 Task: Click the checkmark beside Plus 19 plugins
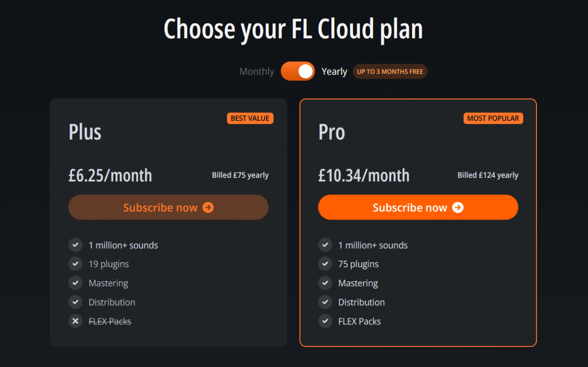pyautogui.click(x=75, y=264)
